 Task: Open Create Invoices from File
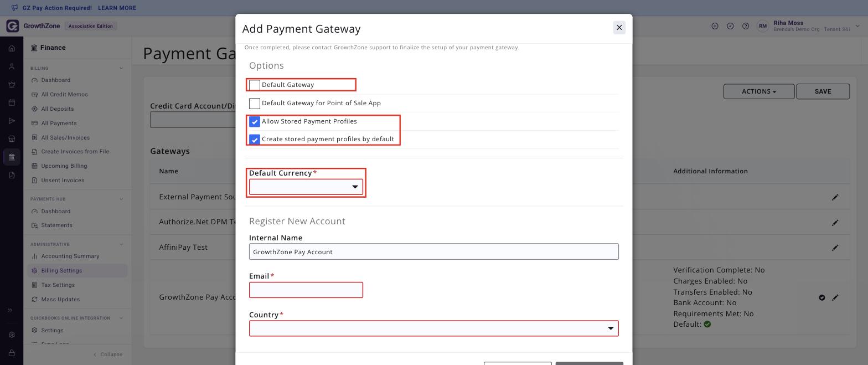coord(75,152)
